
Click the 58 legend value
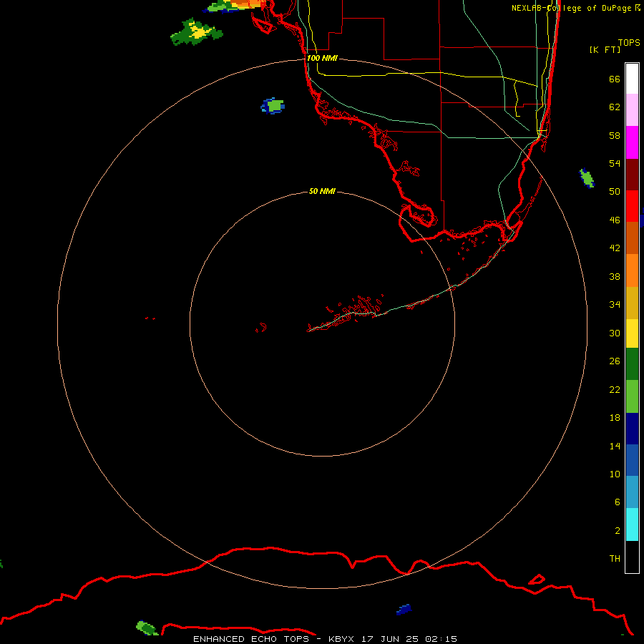(x=615, y=135)
